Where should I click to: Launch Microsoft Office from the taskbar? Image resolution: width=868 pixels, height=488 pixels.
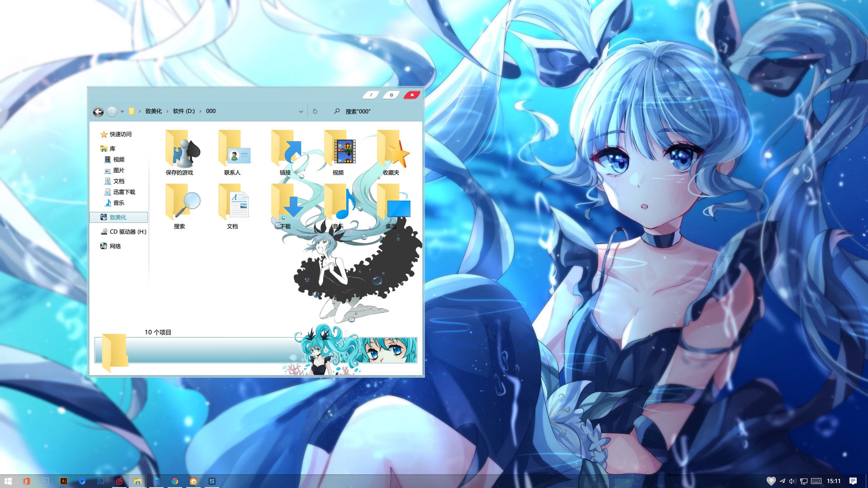coord(26,481)
